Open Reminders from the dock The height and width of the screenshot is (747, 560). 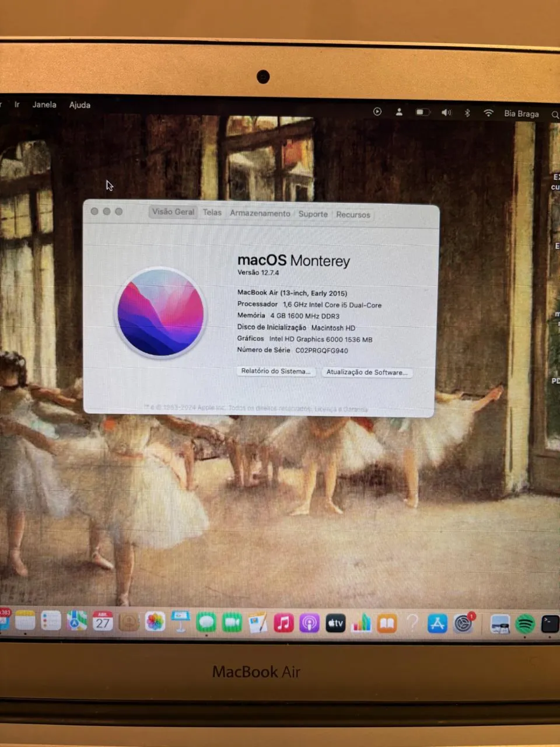click(x=51, y=621)
